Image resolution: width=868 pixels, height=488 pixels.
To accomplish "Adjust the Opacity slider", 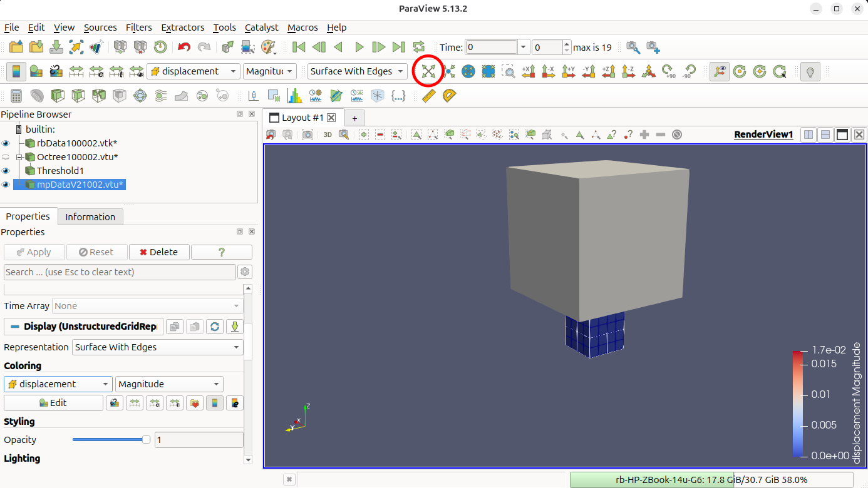I will (111, 440).
